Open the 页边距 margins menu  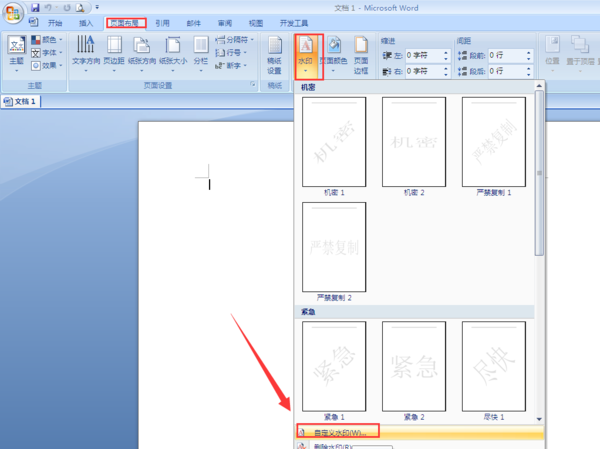114,54
